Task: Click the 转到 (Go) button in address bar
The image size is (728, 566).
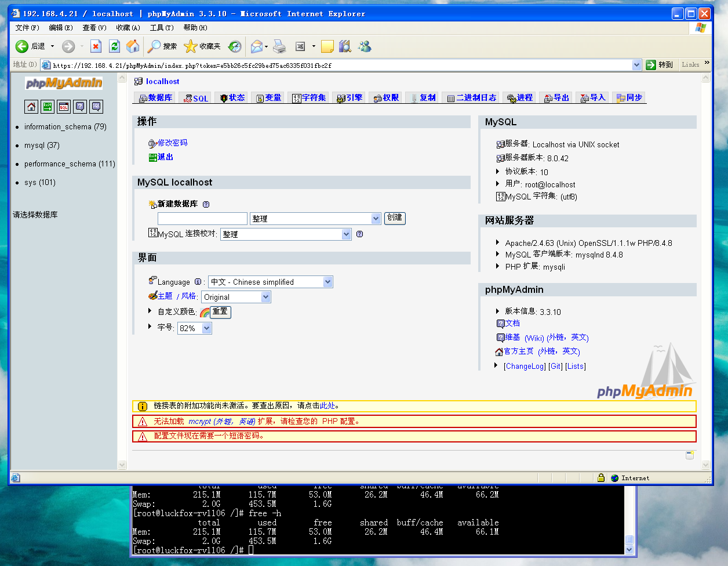Action: point(660,65)
